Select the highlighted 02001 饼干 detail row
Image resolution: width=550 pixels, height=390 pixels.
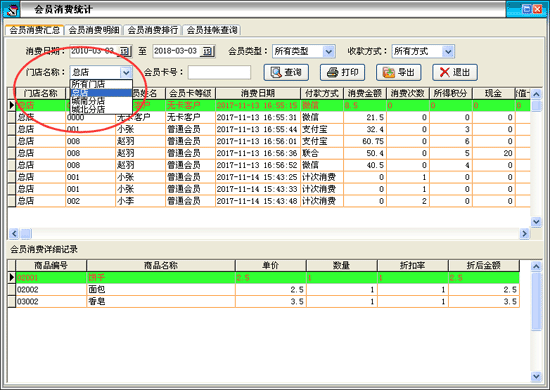click(263, 278)
